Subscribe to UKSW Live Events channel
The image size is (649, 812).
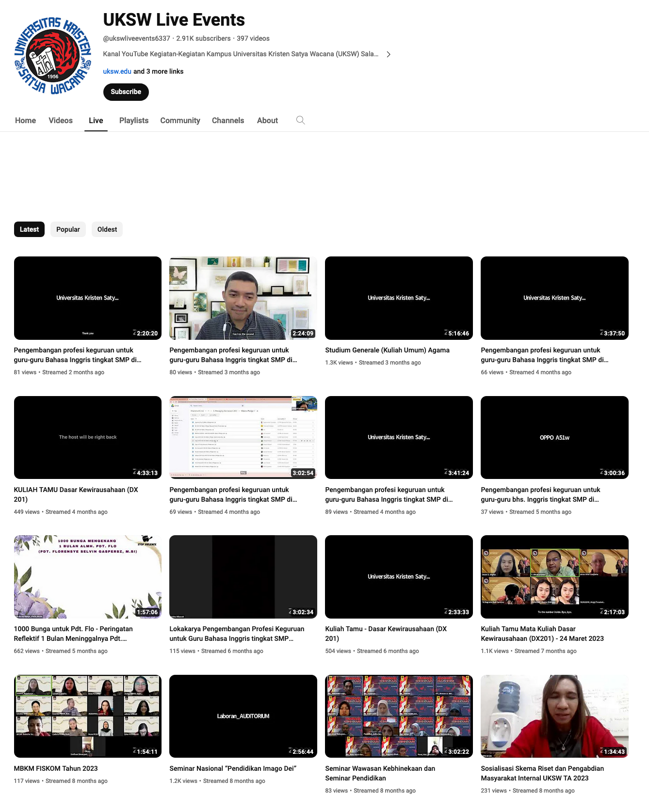pos(126,92)
